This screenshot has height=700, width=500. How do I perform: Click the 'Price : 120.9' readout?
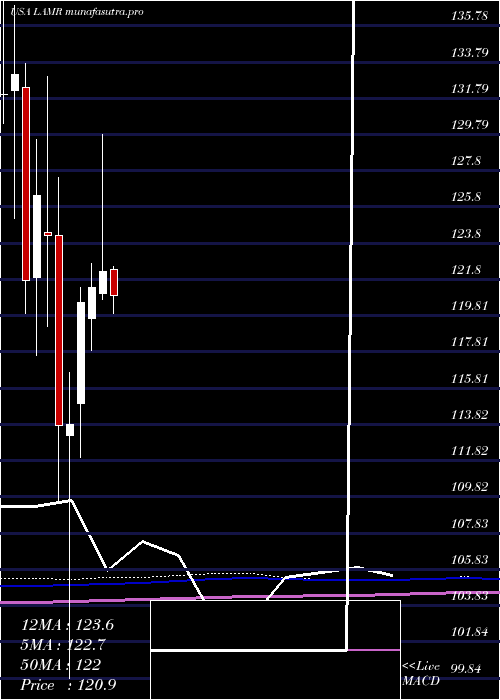coord(68,685)
